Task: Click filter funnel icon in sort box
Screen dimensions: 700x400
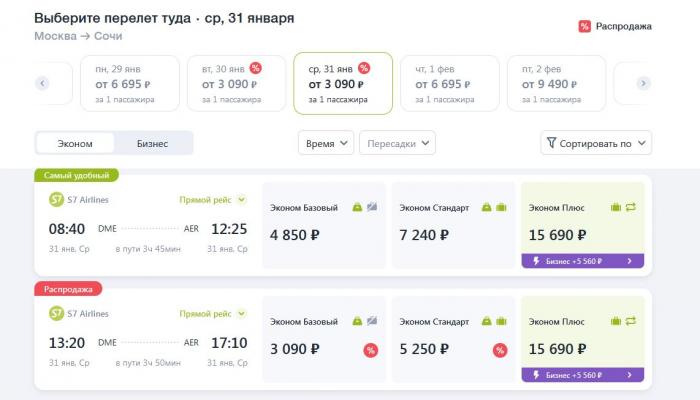Action: [551, 143]
